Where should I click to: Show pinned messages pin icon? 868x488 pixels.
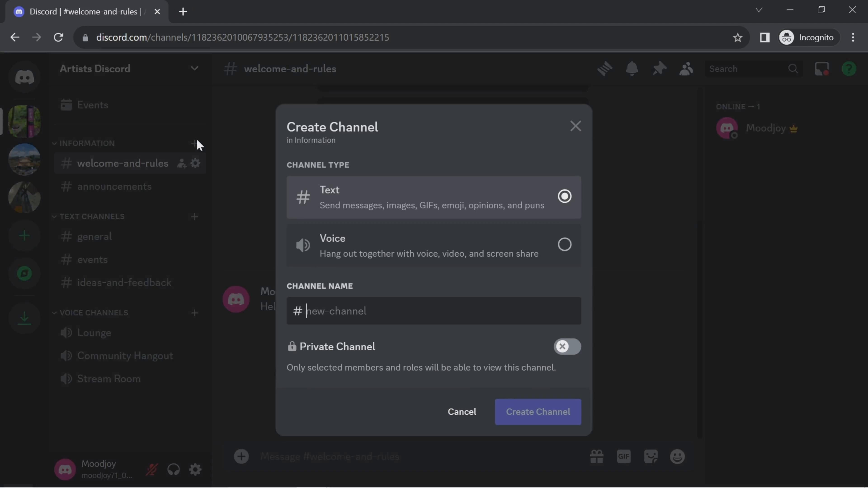point(659,69)
